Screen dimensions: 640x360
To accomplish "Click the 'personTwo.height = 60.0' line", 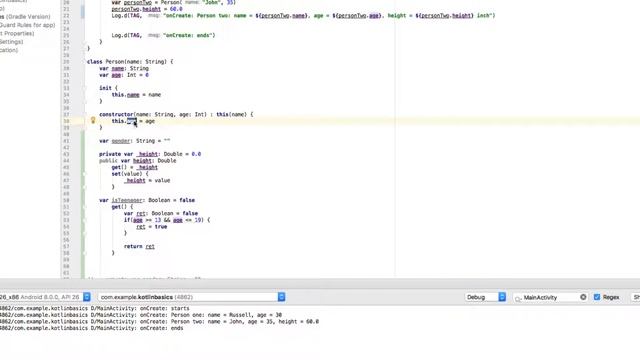I will [x=147, y=9].
